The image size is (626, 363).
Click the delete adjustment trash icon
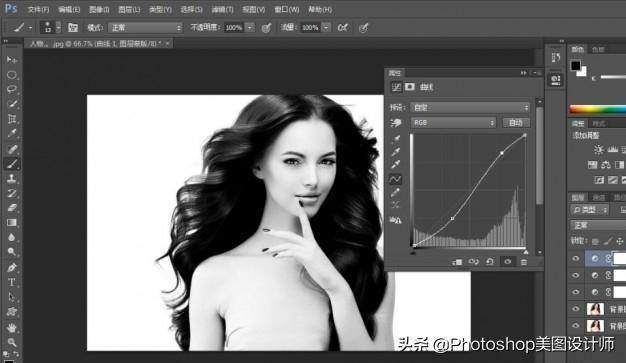(x=524, y=262)
